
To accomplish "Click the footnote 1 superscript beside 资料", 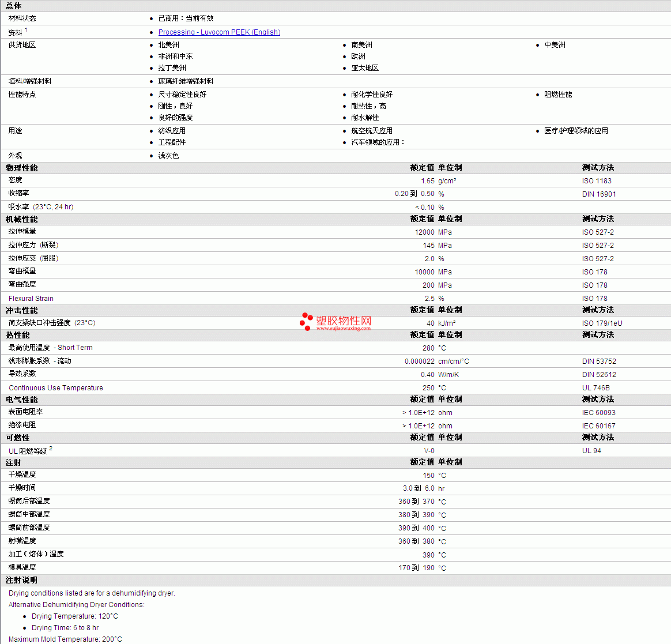I will 26,30.
